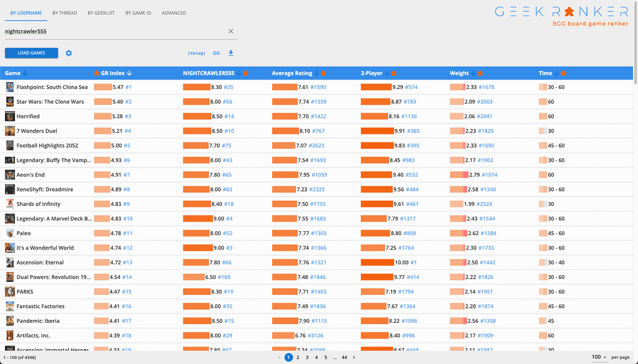Go to page 5
This screenshot has width=638, height=364.
[325, 358]
